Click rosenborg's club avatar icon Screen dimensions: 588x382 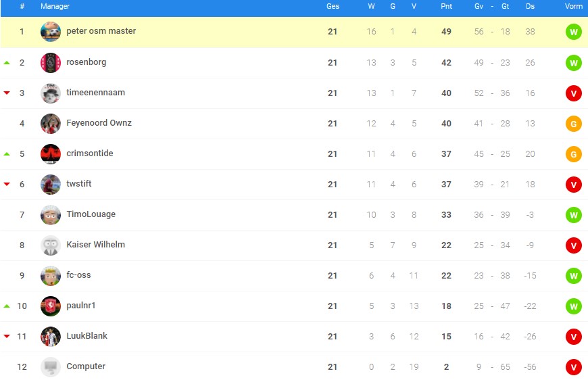pyautogui.click(x=51, y=63)
